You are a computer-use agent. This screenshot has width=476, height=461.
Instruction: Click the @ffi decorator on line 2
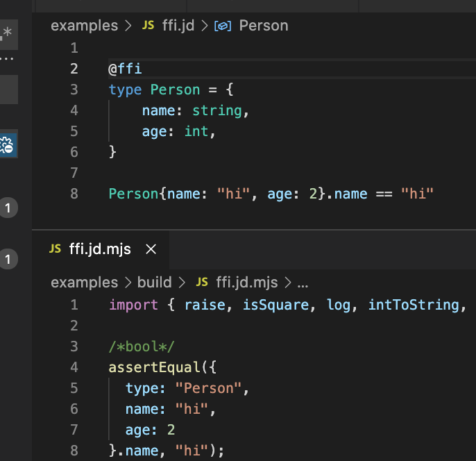click(x=125, y=69)
